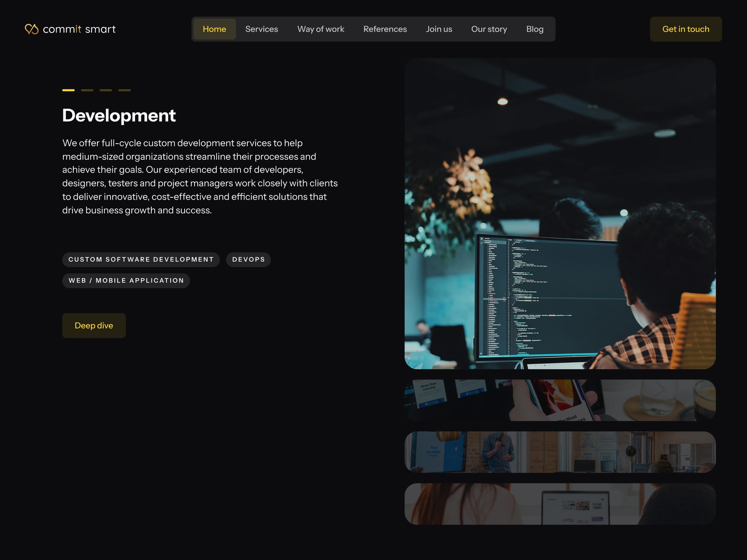Click the commit smart heart logo icon
This screenshot has width=747, height=560.
coord(31,29)
